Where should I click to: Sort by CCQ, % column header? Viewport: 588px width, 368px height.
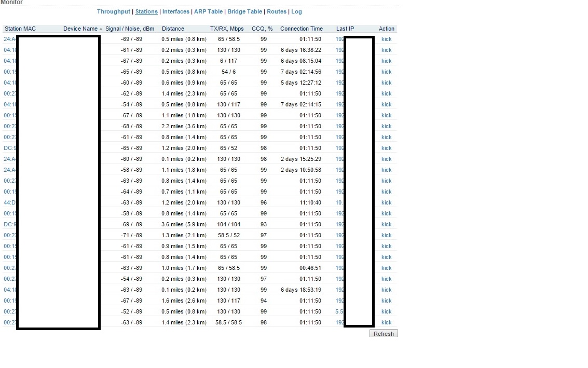(262, 29)
